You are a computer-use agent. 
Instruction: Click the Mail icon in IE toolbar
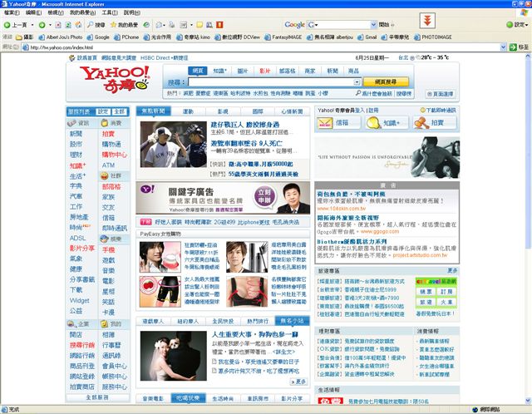tap(159, 25)
